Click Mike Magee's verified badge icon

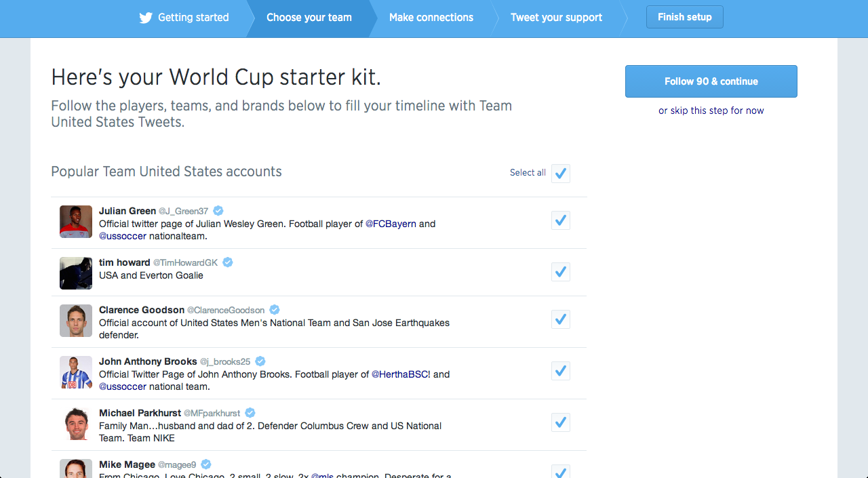(x=206, y=464)
